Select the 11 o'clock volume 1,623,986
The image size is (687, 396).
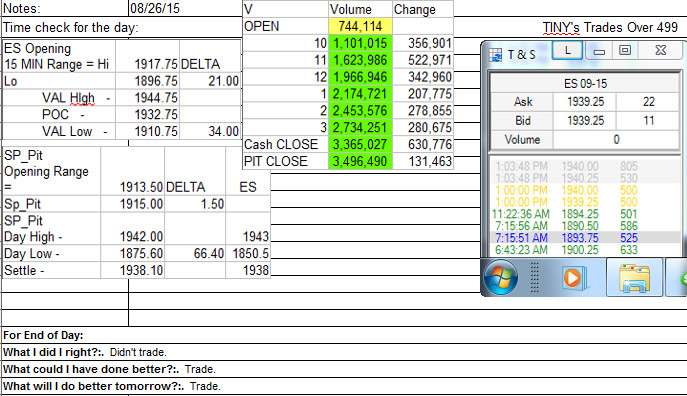point(360,60)
